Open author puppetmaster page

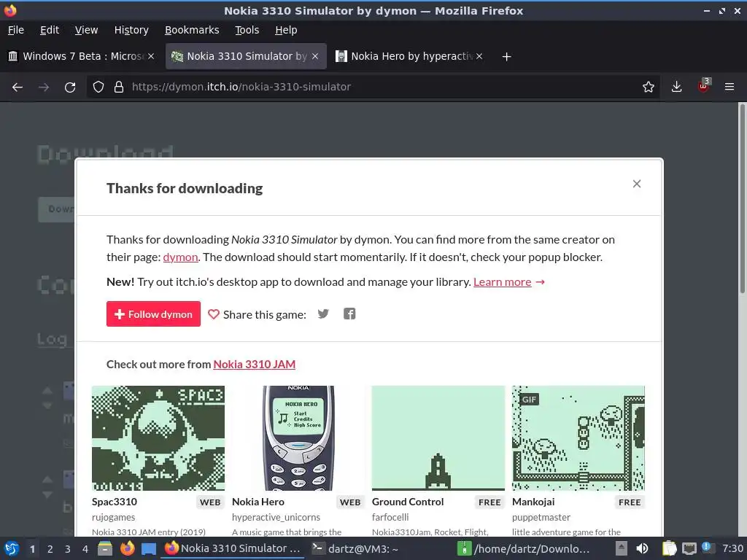[x=541, y=517]
